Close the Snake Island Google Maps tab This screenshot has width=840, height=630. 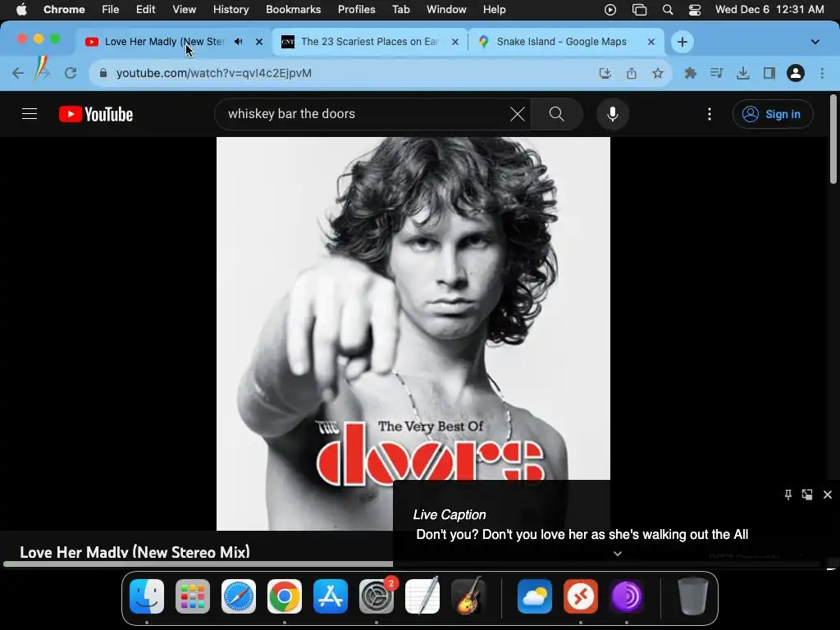pyautogui.click(x=651, y=42)
